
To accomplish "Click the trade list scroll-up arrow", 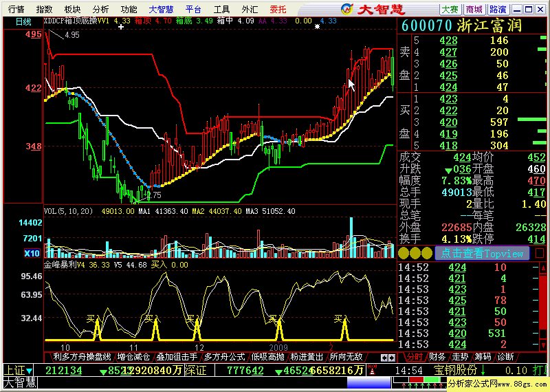I will pos(543,268).
